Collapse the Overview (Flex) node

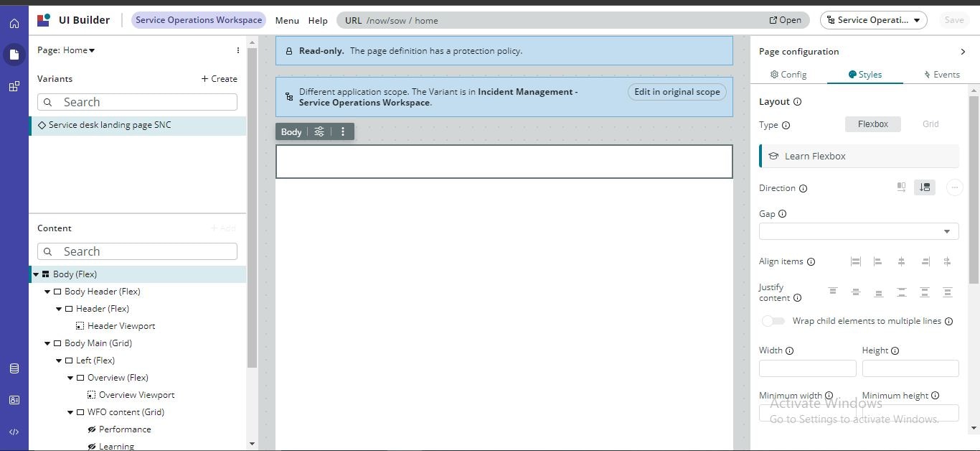pos(70,378)
